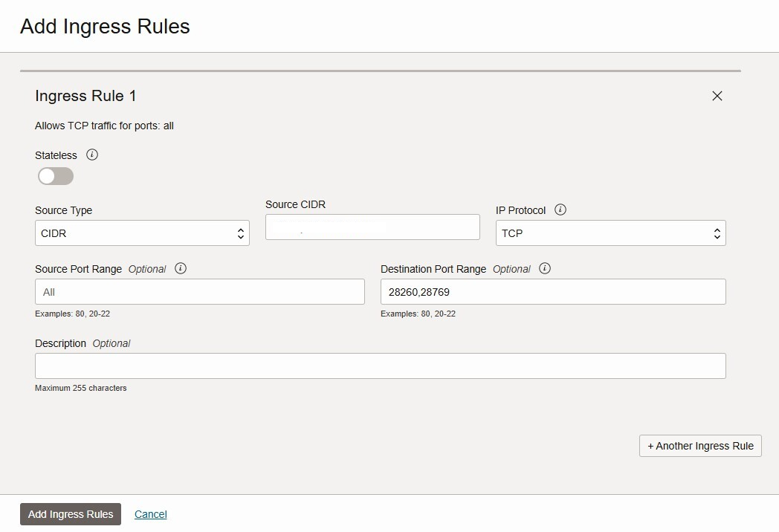Show info for Destination Port Range
The height and width of the screenshot is (532, 779).
point(545,268)
